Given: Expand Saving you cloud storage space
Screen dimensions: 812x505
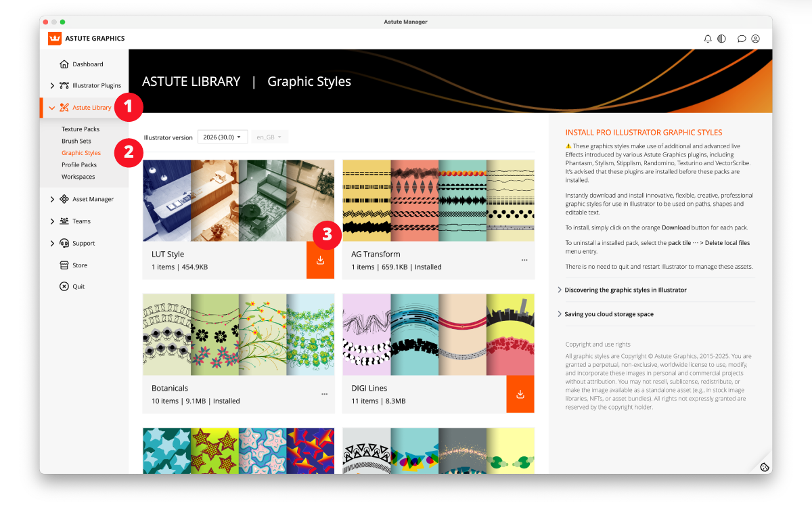Looking at the screenshot, I should pyautogui.click(x=609, y=314).
